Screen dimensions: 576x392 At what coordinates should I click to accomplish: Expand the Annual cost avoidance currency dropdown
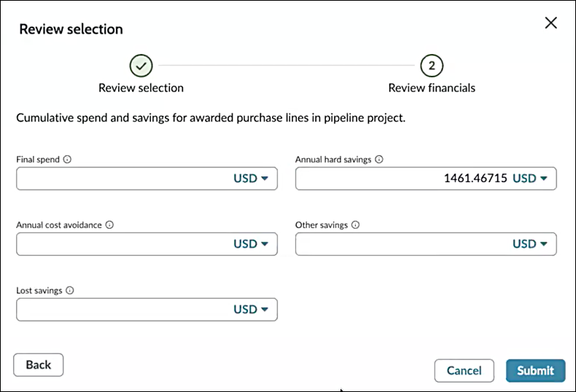(x=251, y=244)
